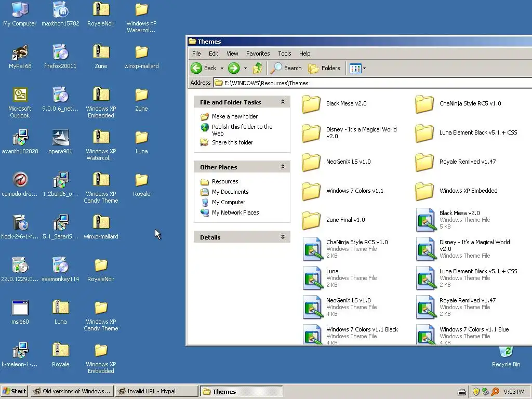Click the security shield tray icon
This screenshot has height=399, width=532.
(x=476, y=392)
